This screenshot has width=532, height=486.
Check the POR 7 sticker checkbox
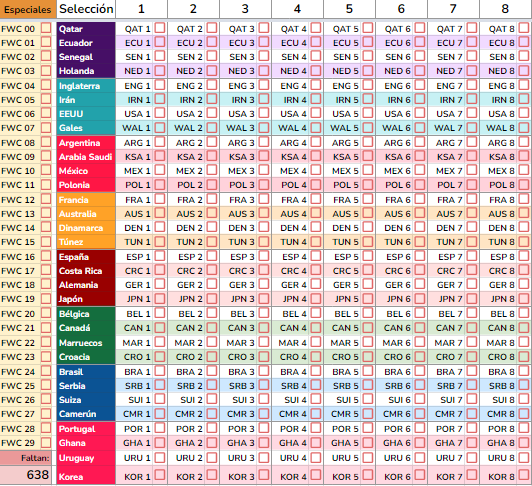click(x=472, y=428)
